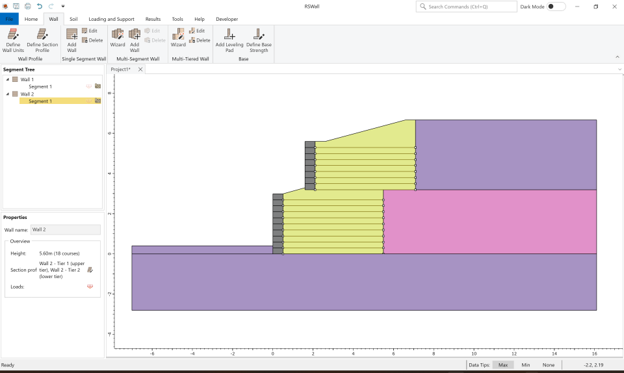The height and width of the screenshot is (373, 624).
Task: Switch to the Tools tab
Action: 177,19
